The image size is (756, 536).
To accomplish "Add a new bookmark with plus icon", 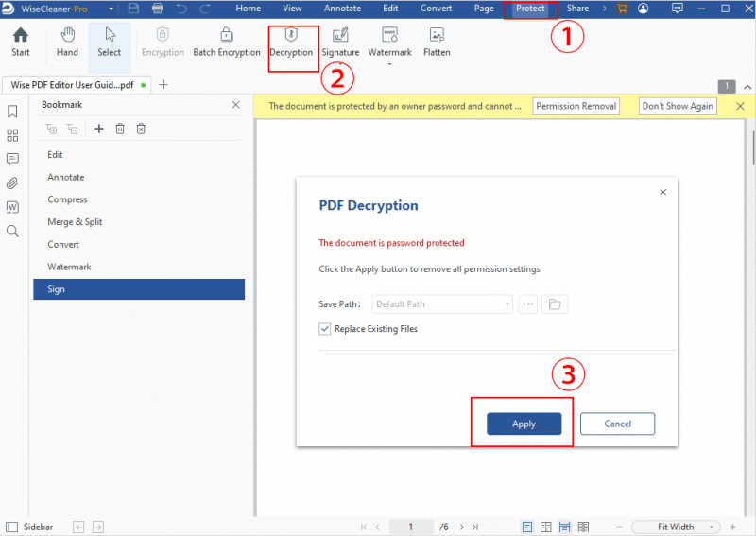I will (x=99, y=129).
